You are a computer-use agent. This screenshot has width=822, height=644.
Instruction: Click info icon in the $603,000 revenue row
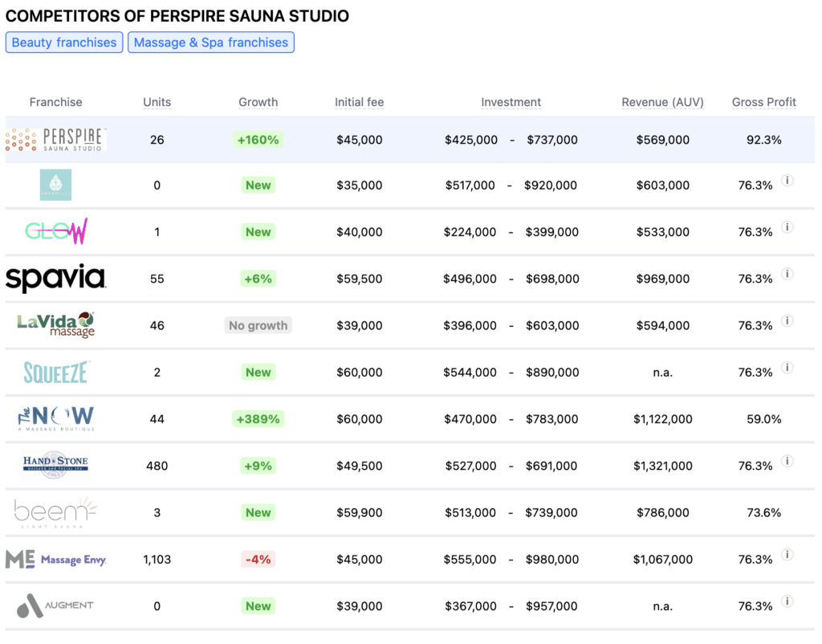click(787, 181)
